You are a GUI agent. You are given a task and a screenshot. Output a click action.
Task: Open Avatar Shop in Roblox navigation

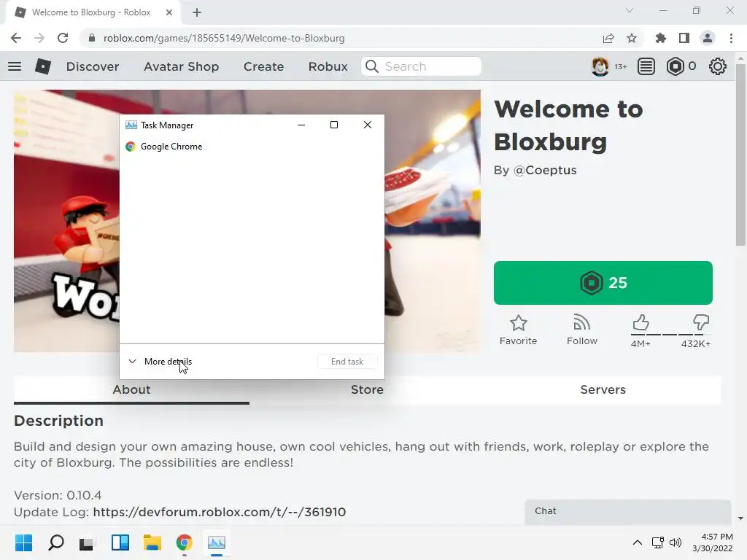tap(182, 66)
